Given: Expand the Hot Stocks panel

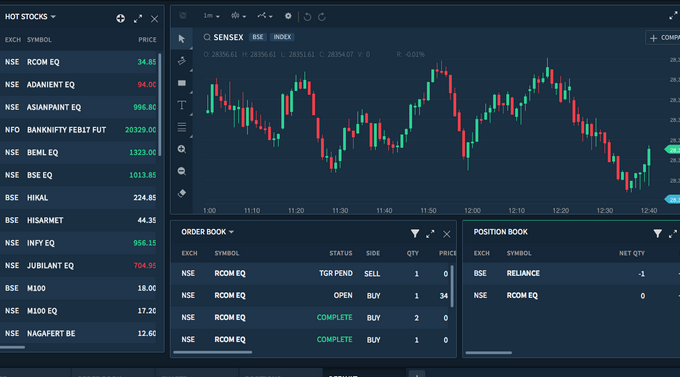Looking at the screenshot, I should point(138,19).
